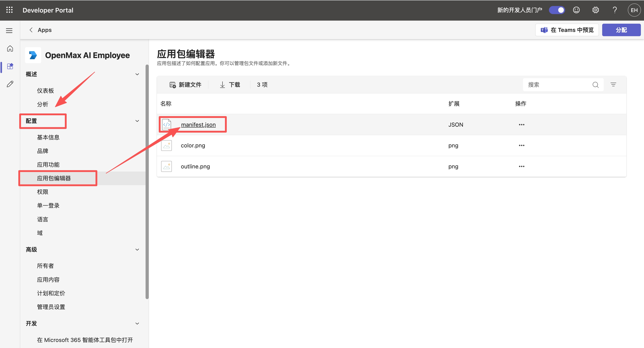Image resolution: width=644 pixels, height=348 pixels.
Task: Click the outline.png image file icon
Action: (x=166, y=166)
